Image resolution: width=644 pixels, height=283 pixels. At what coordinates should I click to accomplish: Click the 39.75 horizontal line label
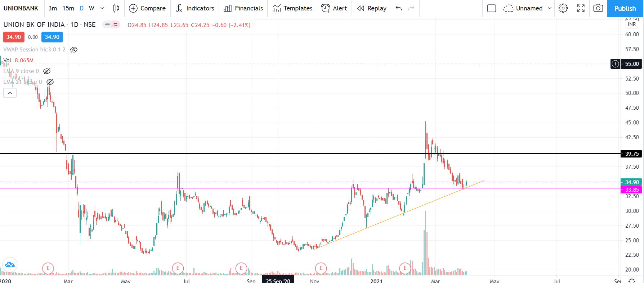(632, 154)
